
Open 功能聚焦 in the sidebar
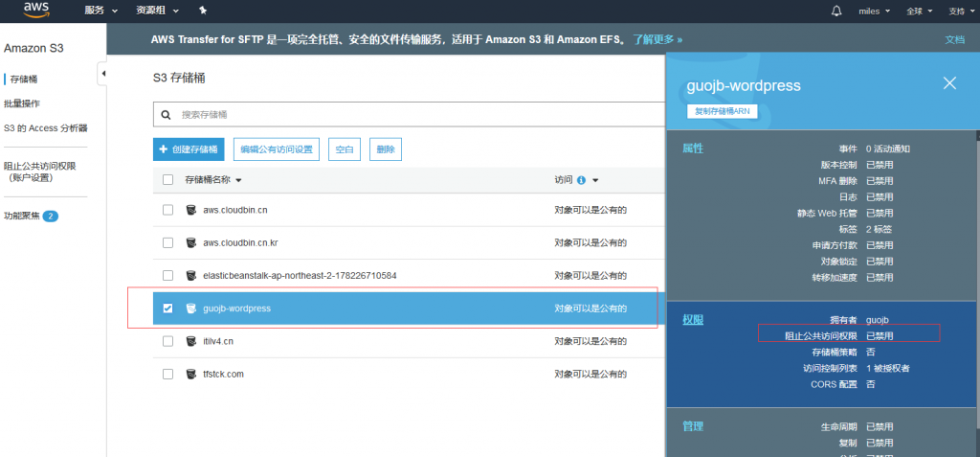click(x=22, y=216)
